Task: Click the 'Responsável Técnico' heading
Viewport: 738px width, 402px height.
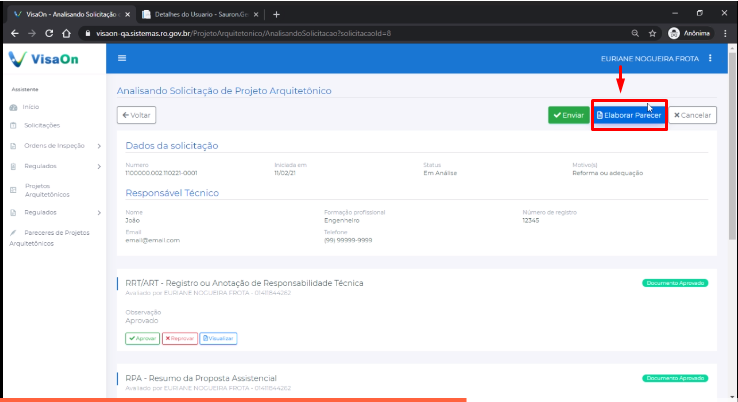Action: coord(172,193)
